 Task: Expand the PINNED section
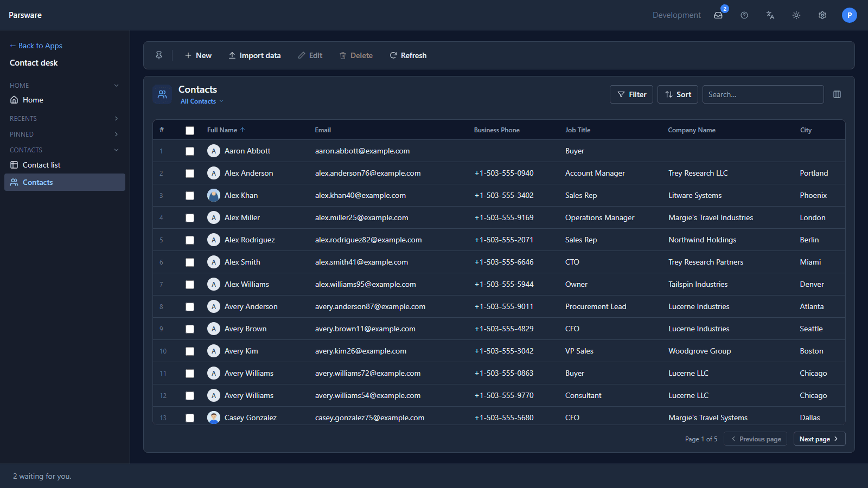coord(65,134)
